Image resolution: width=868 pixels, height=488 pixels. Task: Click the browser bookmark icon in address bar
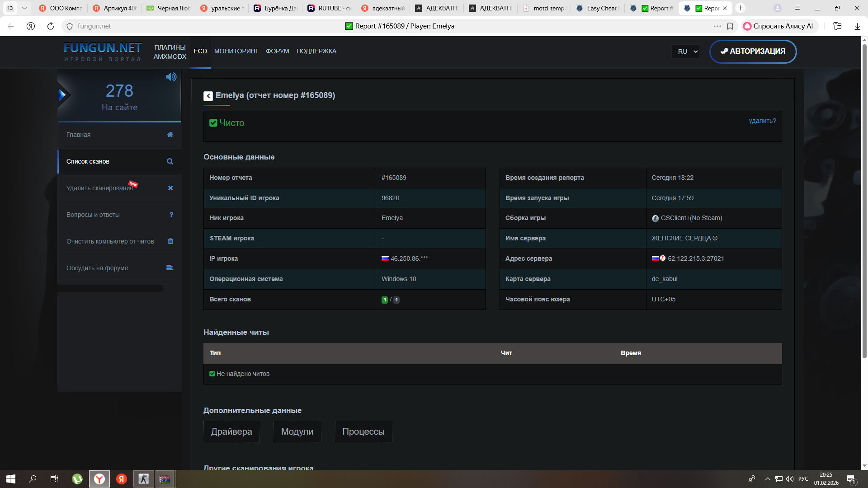coord(730,26)
